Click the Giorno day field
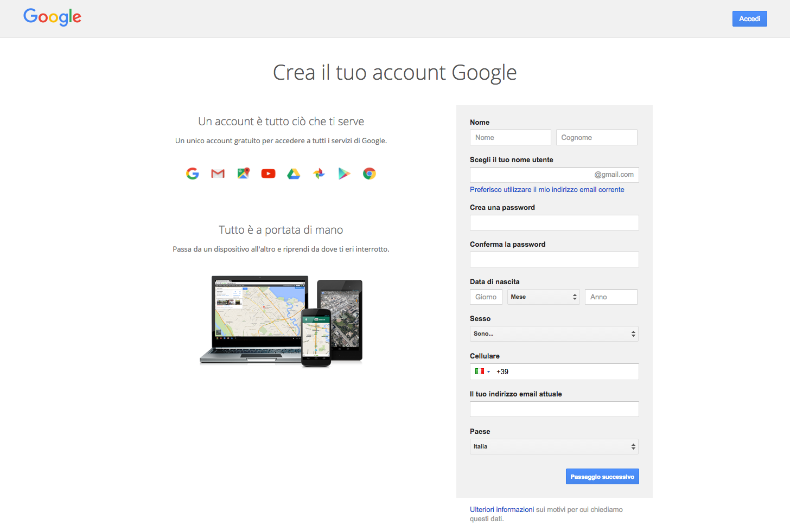 click(486, 297)
